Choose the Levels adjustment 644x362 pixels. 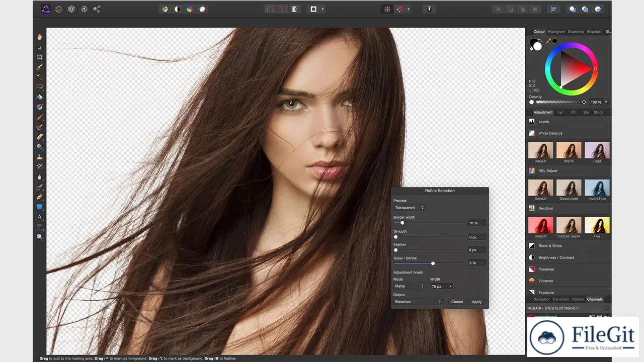[x=569, y=121]
